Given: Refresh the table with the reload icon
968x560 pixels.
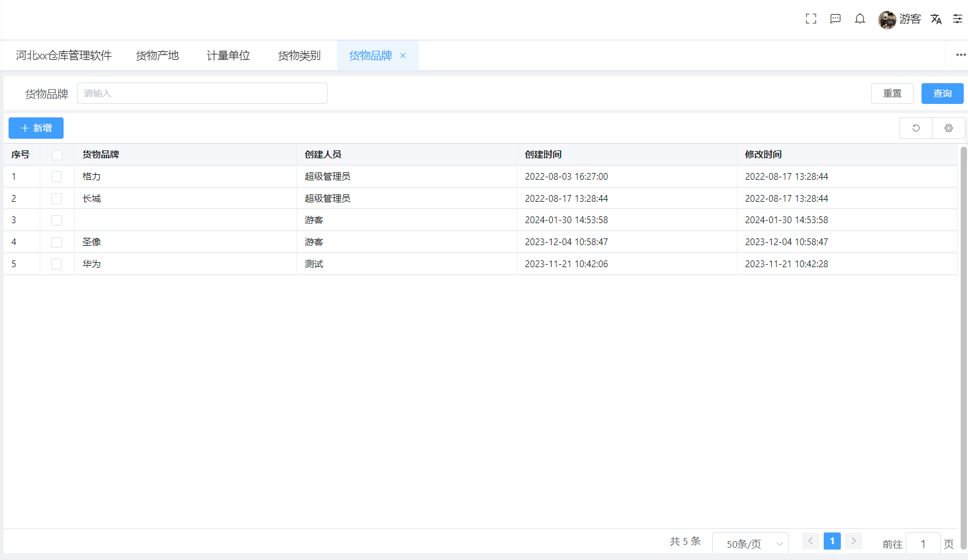Looking at the screenshot, I should [x=916, y=128].
